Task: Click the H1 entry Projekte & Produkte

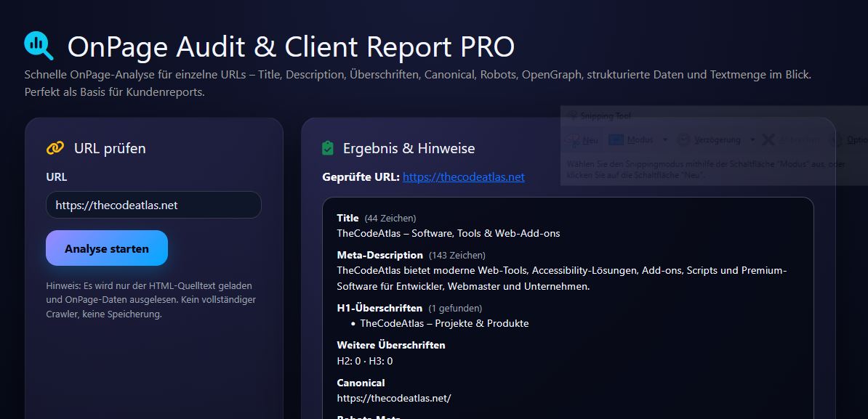Action: coord(444,323)
